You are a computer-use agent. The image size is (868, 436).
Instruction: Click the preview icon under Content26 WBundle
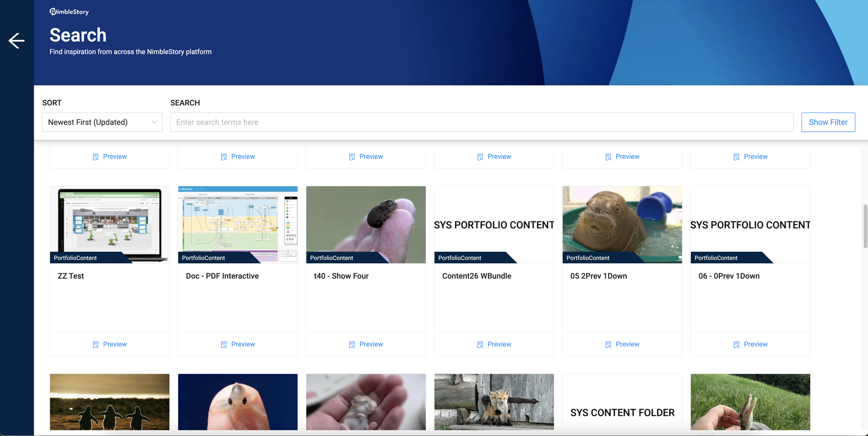point(480,344)
